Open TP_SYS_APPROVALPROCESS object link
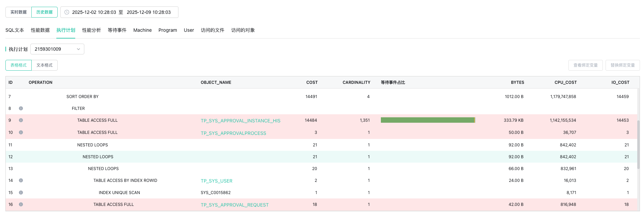Viewport: 644px width, 214px height. [x=233, y=133]
